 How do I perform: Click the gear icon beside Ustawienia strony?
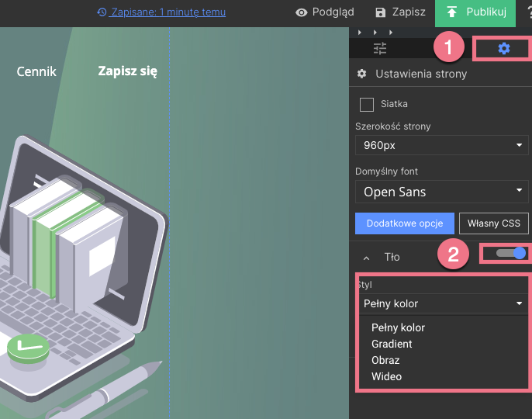tap(361, 74)
